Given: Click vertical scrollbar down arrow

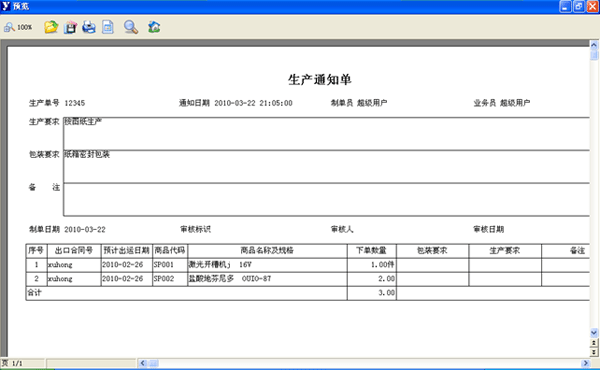Looking at the screenshot, I should [594, 333].
